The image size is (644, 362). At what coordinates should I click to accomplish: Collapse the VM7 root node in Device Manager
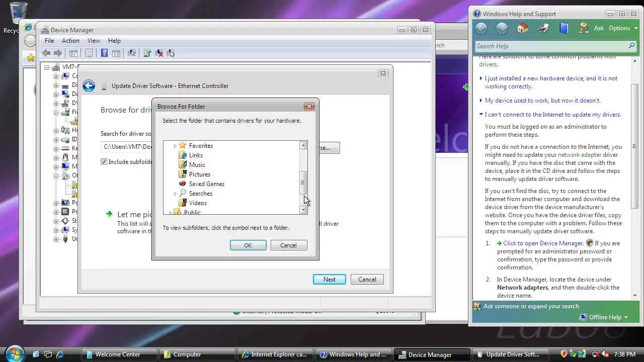[x=46, y=67]
